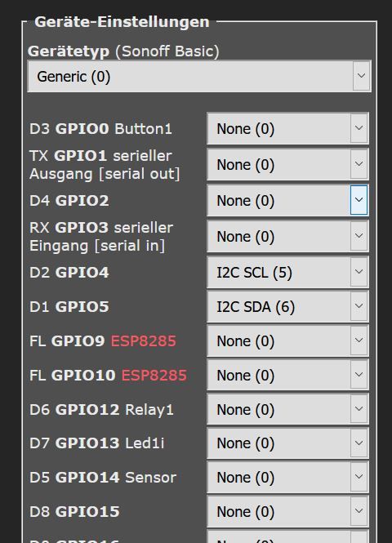The width and height of the screenshot is (392, 543).
Task: Open the D8 GPIO15 dropdown
Action: point(287,511)
